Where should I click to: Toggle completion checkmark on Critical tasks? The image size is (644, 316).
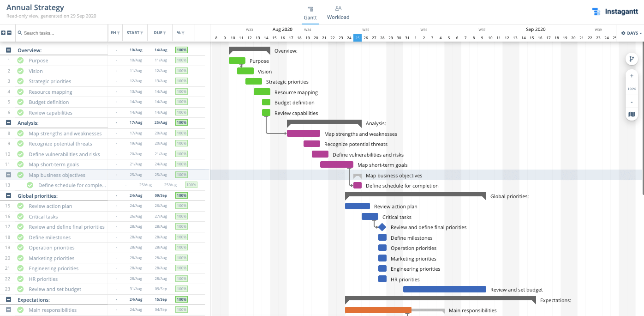click(19, 217)
